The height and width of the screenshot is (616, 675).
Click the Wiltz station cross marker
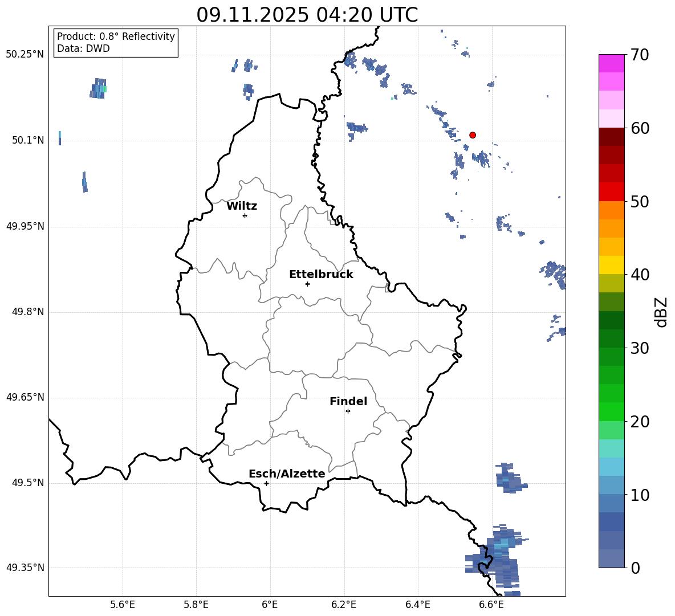(x=245, y=215)
